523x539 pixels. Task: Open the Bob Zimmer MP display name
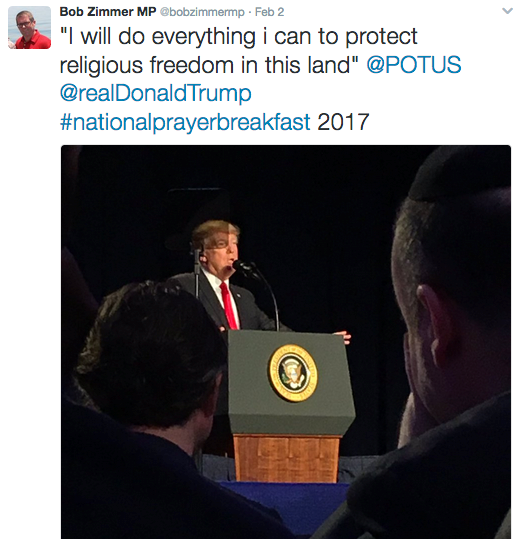point(108,12)
